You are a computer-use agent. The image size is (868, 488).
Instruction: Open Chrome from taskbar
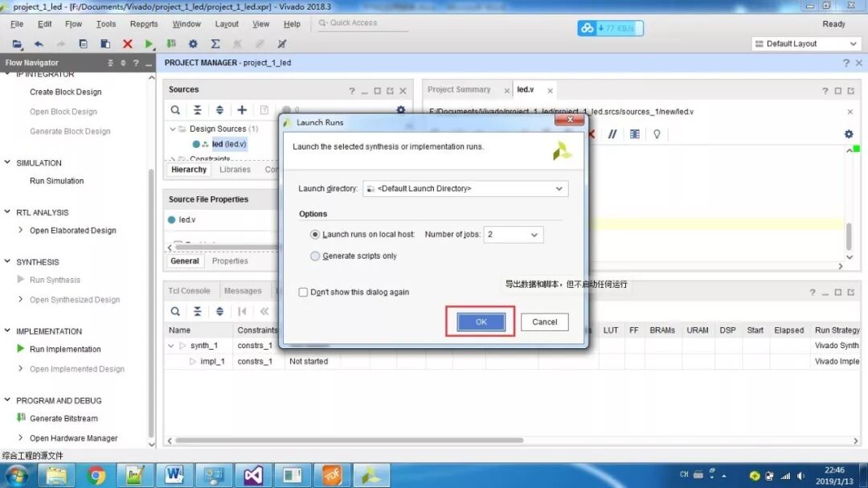pyautogui.click(x=96, y=475)
